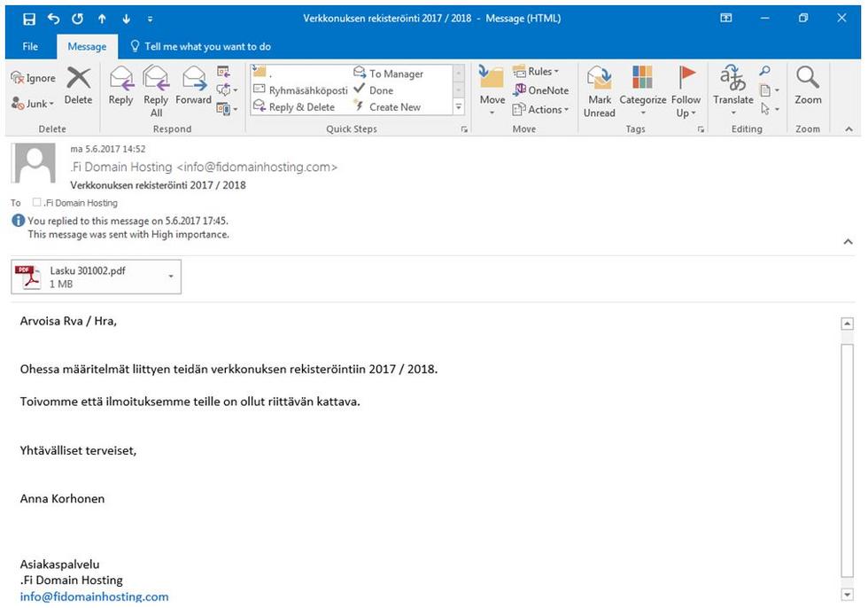This screenshot has width=868, height=608.
Task: Click the Done quick step
Action: tap(374, 90)
